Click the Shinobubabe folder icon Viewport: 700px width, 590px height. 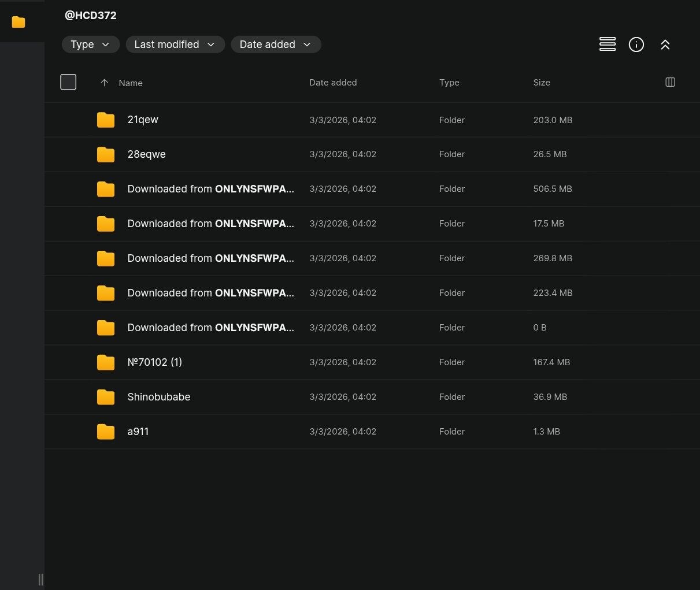[105, 397]
